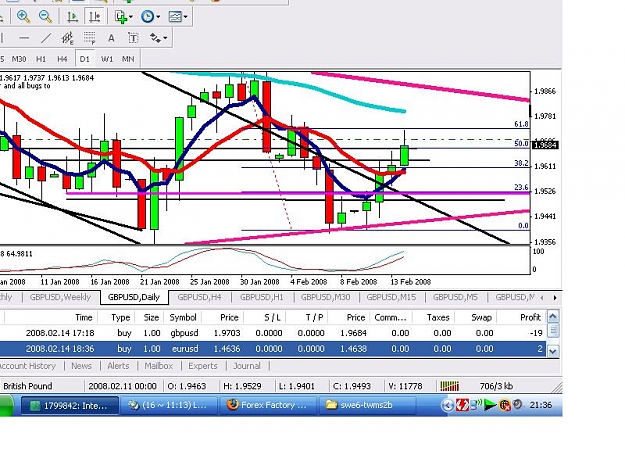Image resolution: width=625 pixels, height=469 pixels.
Task: Click the green arrow tray icon
Action: (x=489, y=405)
